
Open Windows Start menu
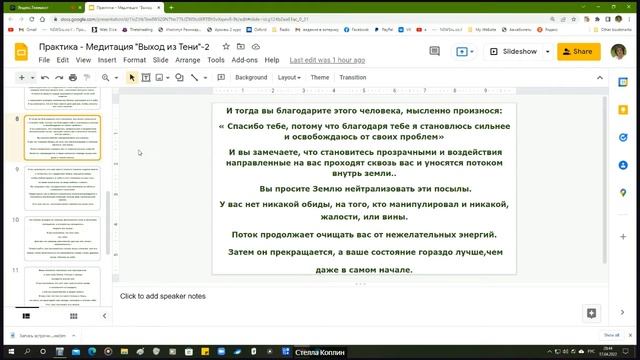click(x=11, y=351)
